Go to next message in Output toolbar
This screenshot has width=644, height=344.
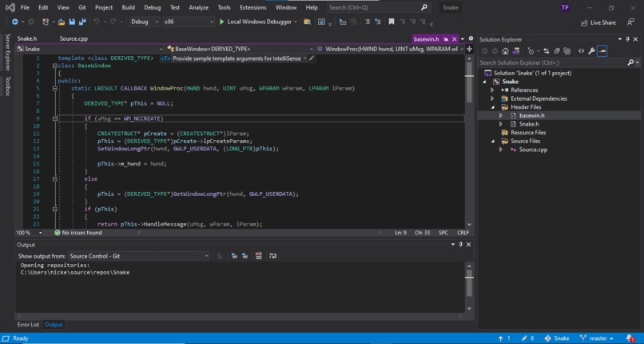(244, 256)
